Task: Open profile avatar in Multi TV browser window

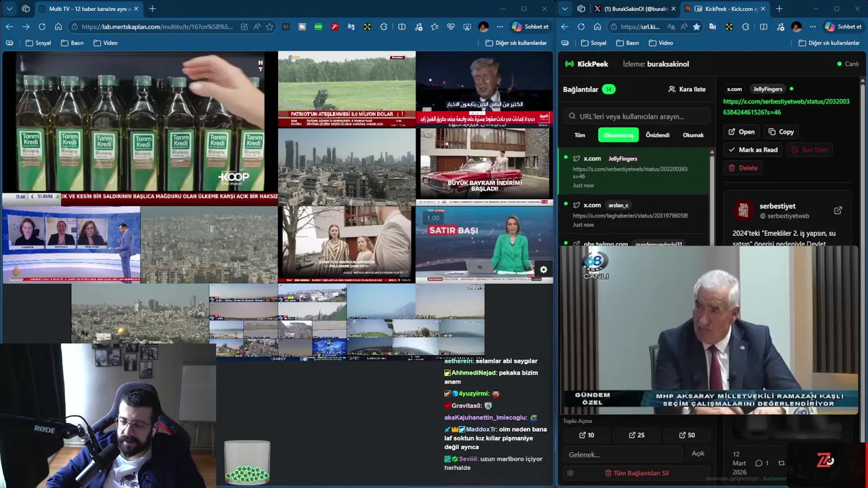Action: tap(484, 26)
